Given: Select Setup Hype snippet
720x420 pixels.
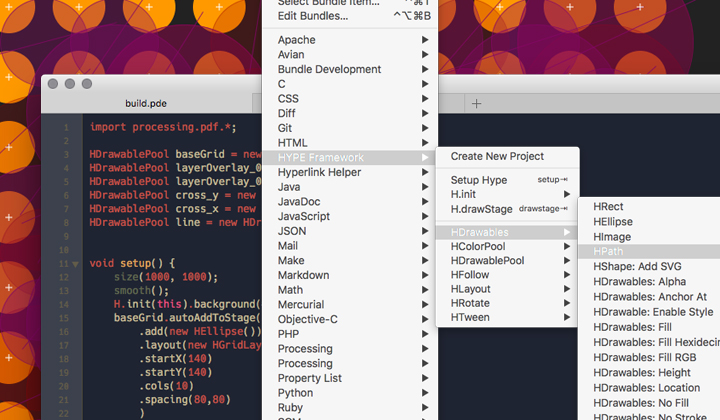Looking at the screenshot, I should click(x=479, y=180).
